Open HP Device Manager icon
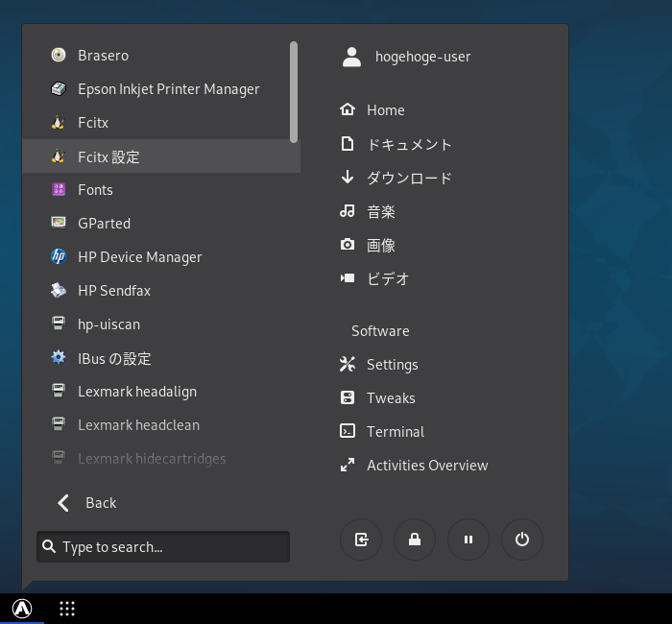The image size is (672, 624). 59,256
